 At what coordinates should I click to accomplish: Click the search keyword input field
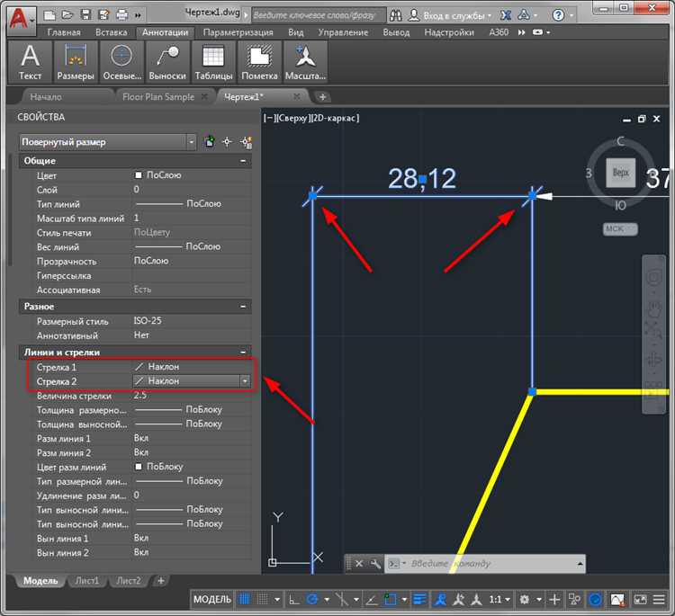318,15
